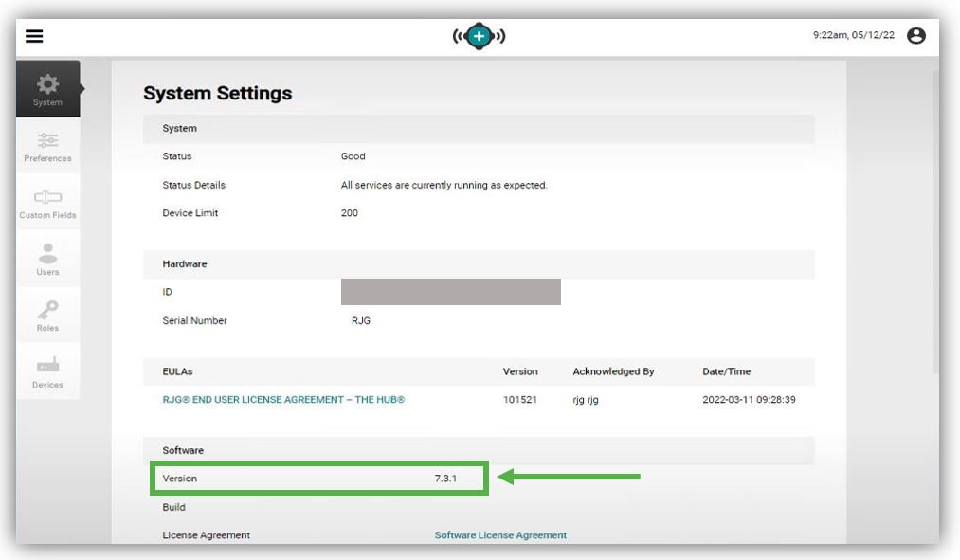
Task: Click the Custom Fields sidebar icon
Action: tap(47, 201)
